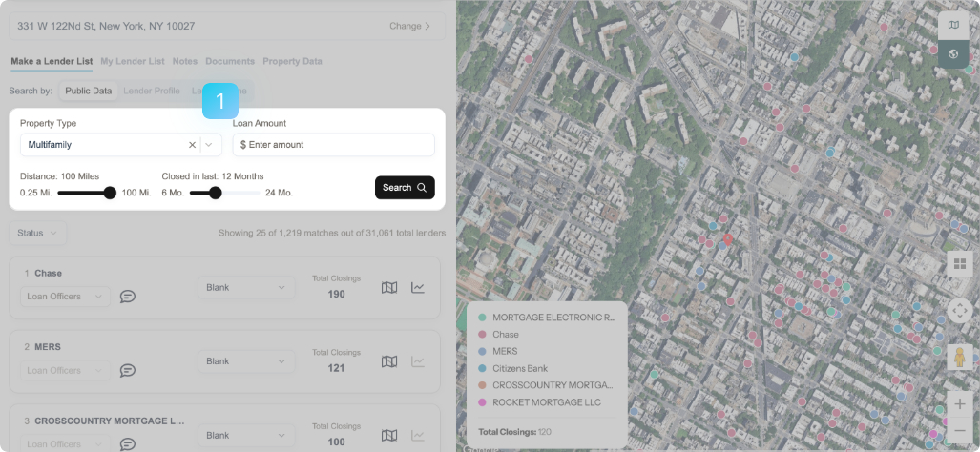This screenshot has height=452, width=980.
Task: Open the map grid layout option
Action: (x=960, y=264)
